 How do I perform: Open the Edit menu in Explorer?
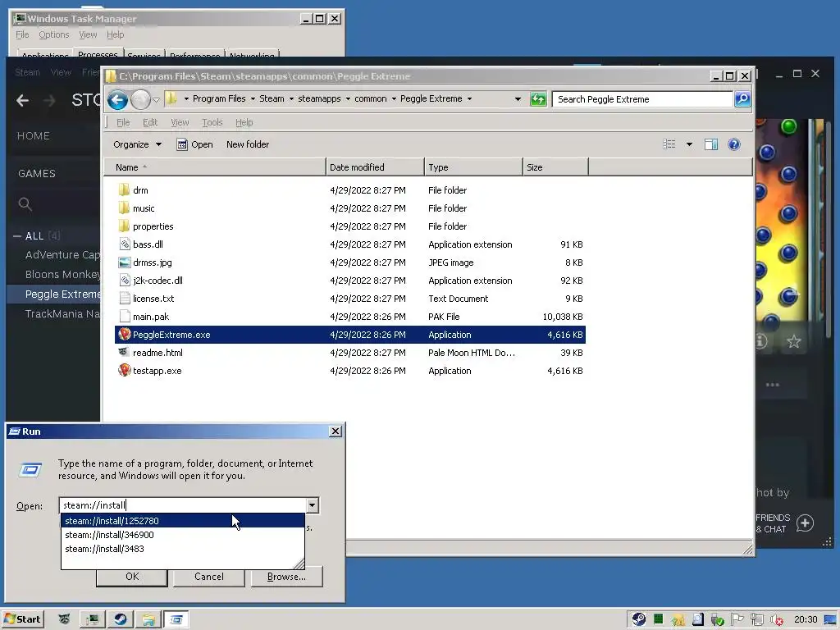(x=150, y=122)
